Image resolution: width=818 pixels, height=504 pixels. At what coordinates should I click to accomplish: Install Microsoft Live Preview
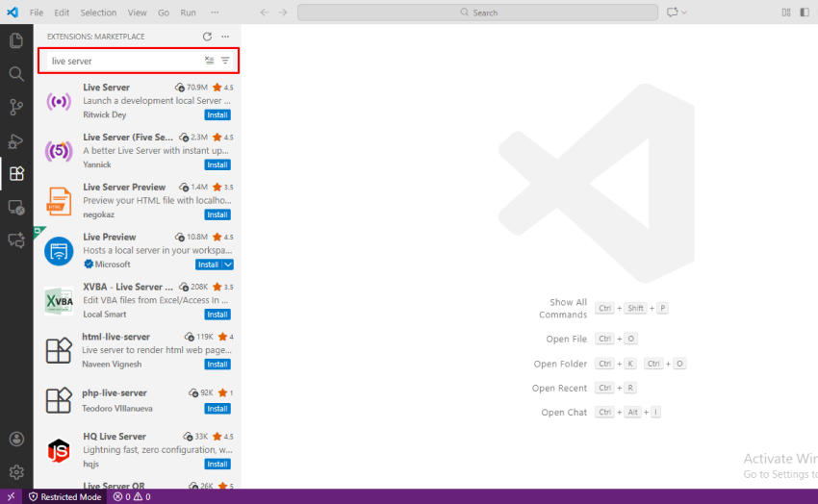208,265
